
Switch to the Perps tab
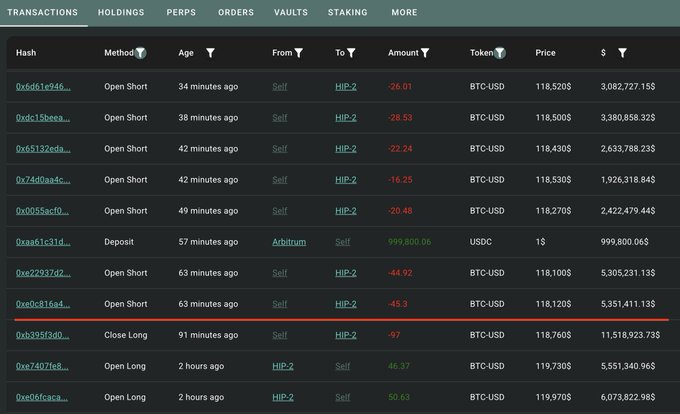(x=181, y=13)
